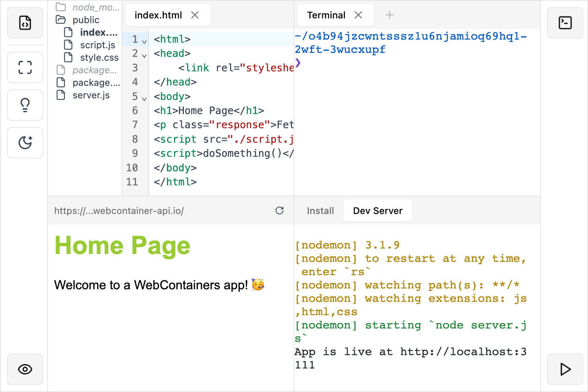Click the Home Page heading in preview
The height and width of the screenshot is (392, 588).
[122, 245]
